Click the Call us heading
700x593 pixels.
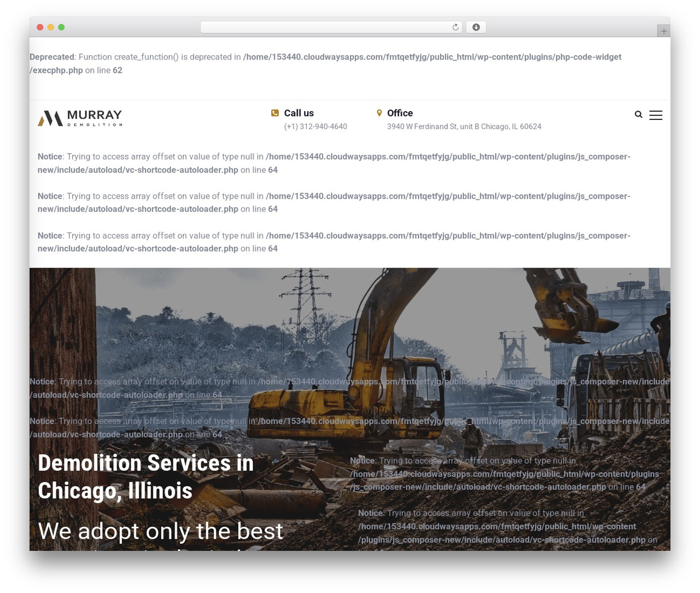click(x=299, y=113)
